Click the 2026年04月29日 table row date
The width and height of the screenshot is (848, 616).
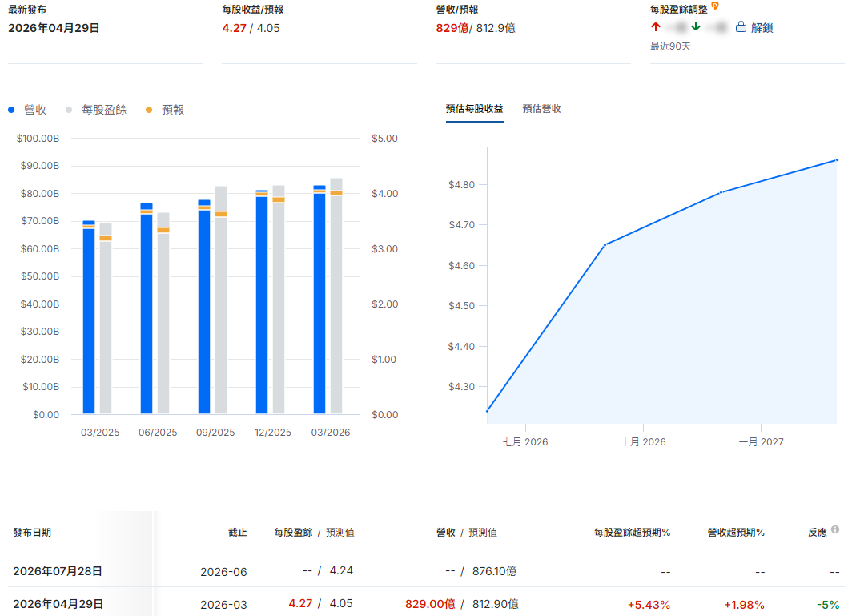[58, 603]
